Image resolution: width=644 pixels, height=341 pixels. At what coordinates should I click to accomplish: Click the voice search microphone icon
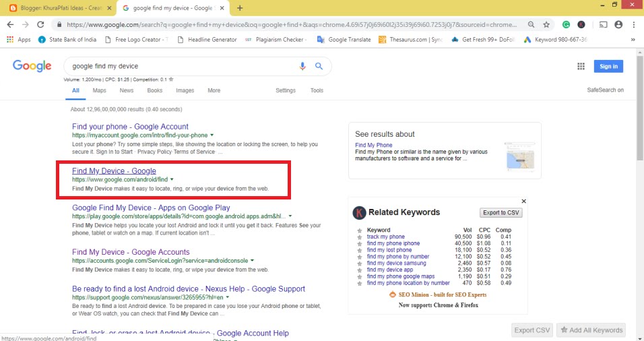(x=302, y=66)
